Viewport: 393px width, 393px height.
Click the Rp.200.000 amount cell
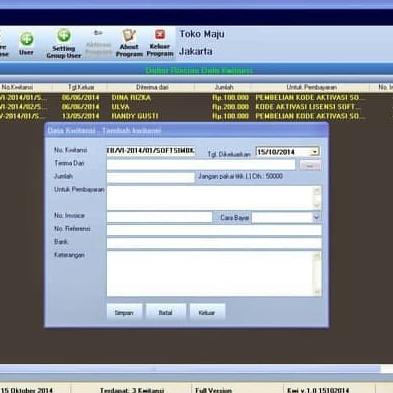(230, 107)
